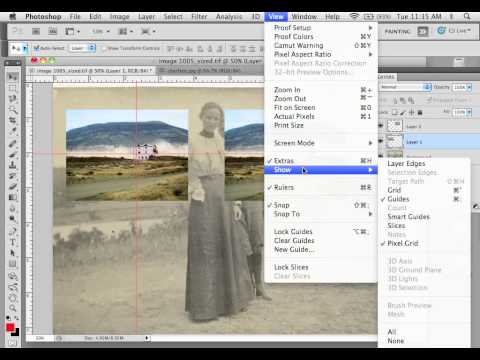Open the Arrange Documents dropdown

pos(126,31)
